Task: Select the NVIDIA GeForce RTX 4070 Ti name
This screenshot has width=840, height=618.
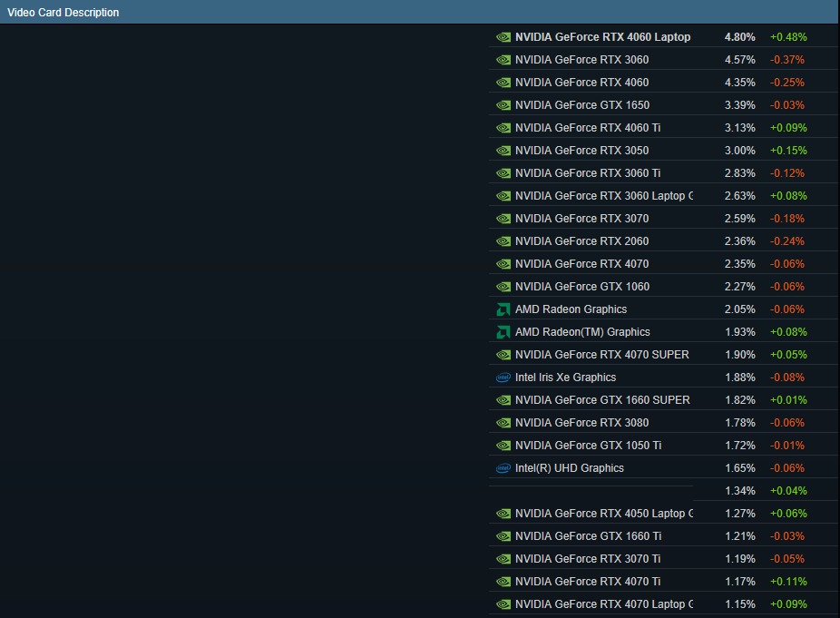Action: click(x=588, y=582)
